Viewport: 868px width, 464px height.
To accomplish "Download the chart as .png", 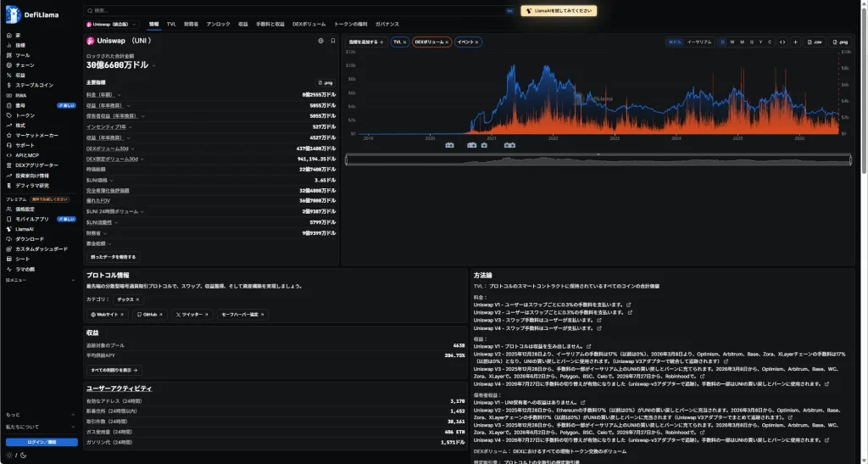I will click(840, 42).
